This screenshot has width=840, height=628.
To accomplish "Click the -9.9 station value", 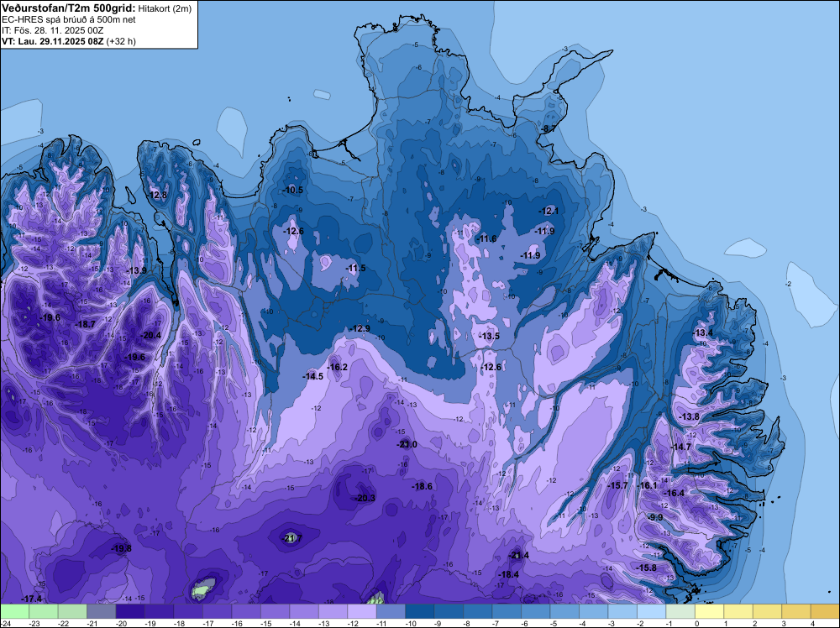I will [x=655, y=517].
